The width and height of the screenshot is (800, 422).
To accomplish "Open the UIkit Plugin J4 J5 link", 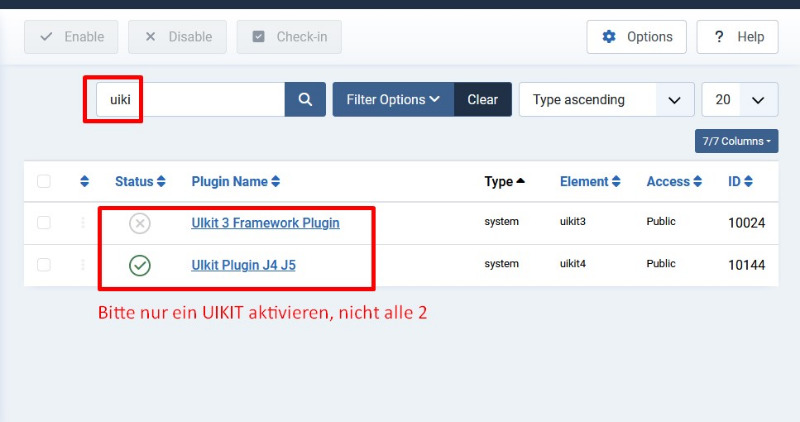I will pos(243,265).
